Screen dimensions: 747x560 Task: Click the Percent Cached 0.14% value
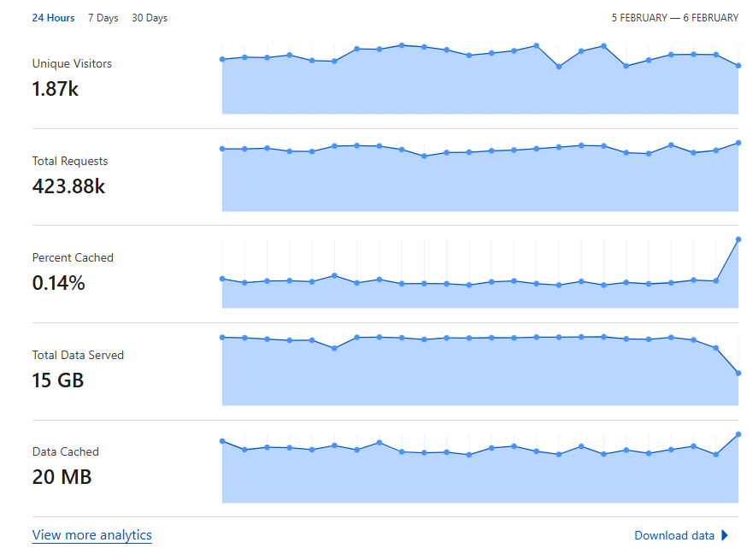59,283
